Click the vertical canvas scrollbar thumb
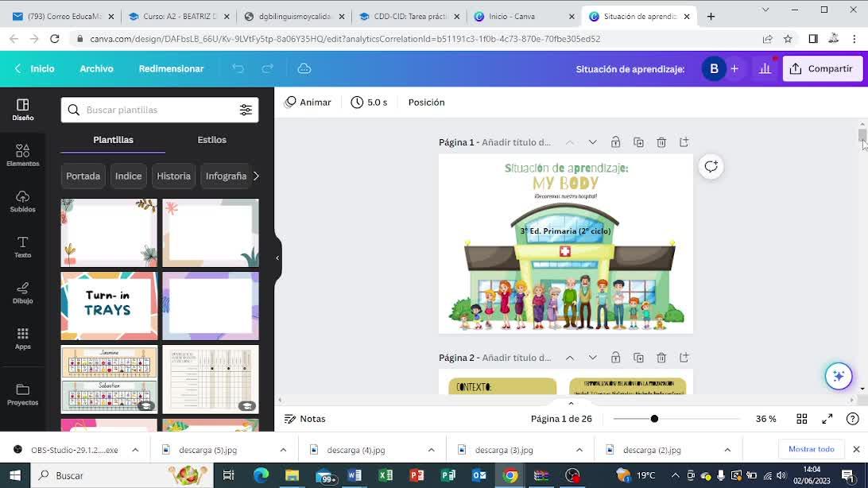868x488 pixels. 862,136
